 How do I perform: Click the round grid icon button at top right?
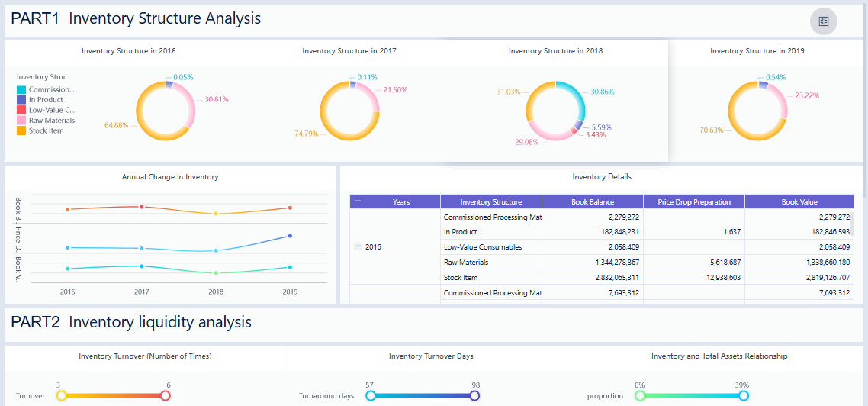point(824,21)
